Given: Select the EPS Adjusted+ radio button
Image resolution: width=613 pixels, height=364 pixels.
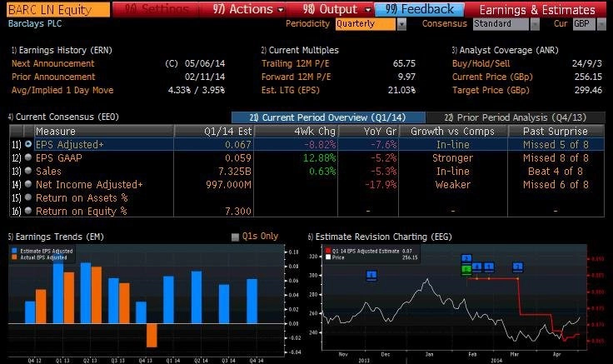Looking at the screenshot, I should tap(28, 144).
